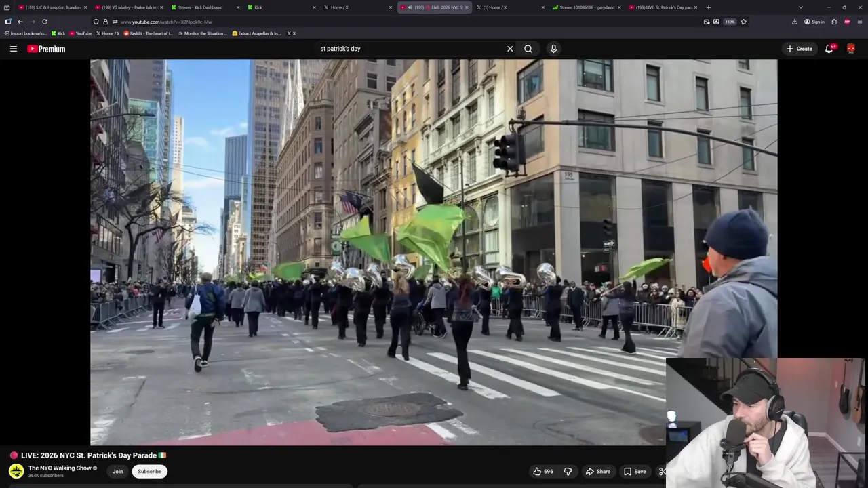868x488 pixels.
Task: Switch to the Home / X tab
Action: (357, 7)
